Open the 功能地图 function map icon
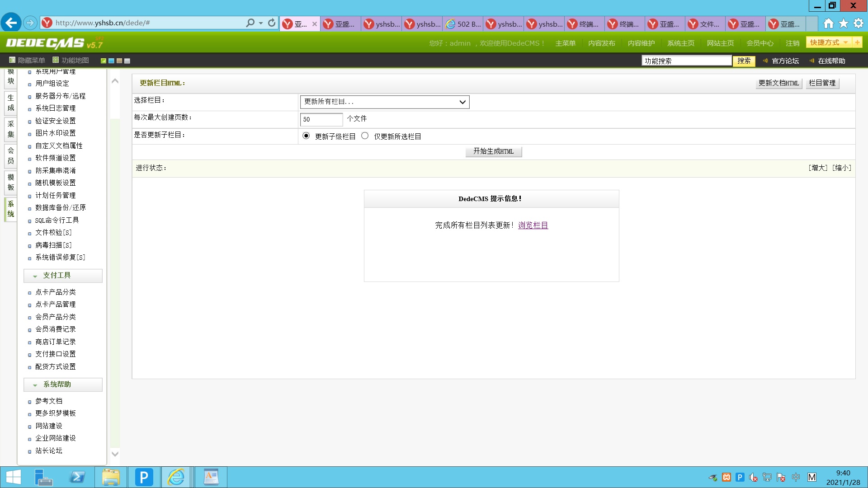Viewport: 868px width, 488px height. coord(56,60)
